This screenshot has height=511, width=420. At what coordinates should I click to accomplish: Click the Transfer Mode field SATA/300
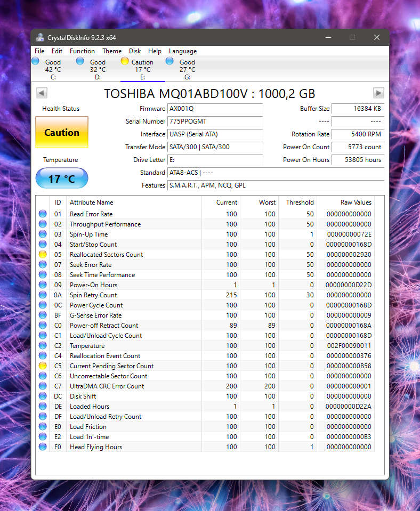point(215,147)
